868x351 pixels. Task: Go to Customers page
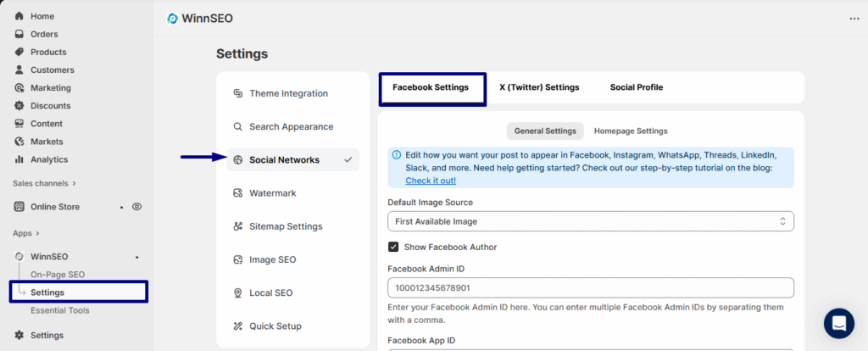pos(52,70)
